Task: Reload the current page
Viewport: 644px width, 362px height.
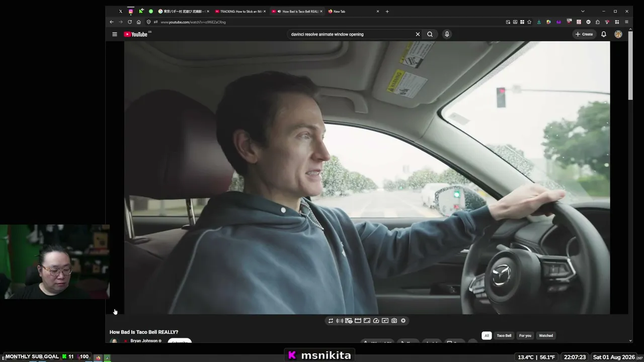Action: click(x=130, y=22)
